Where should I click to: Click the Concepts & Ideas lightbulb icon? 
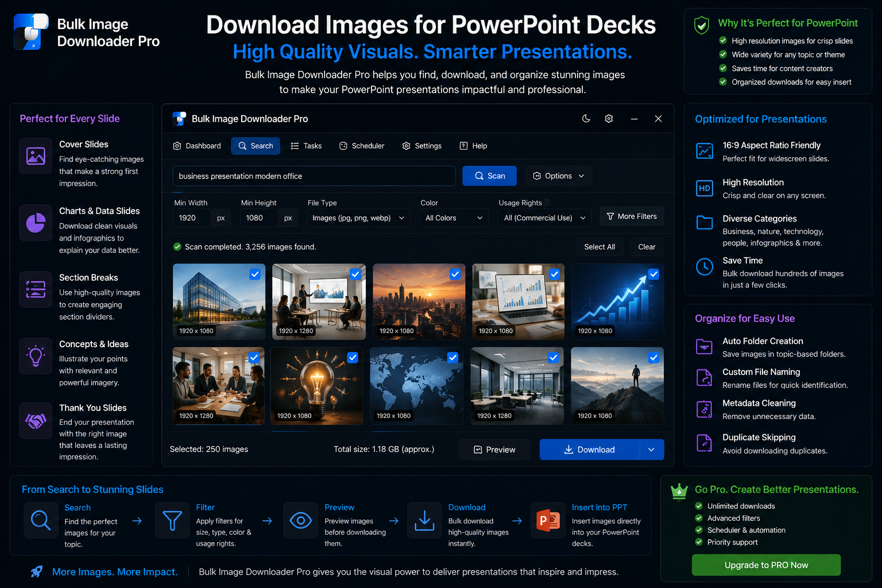click(x=36, y=356)
